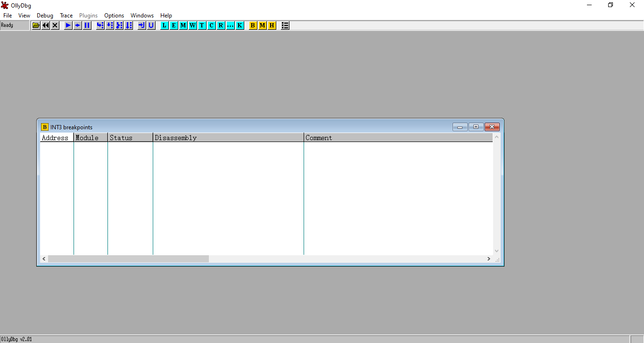Run the program with the play icon
Screen dimensions: 644x343
pyautogui.click(x=68, y=25)
